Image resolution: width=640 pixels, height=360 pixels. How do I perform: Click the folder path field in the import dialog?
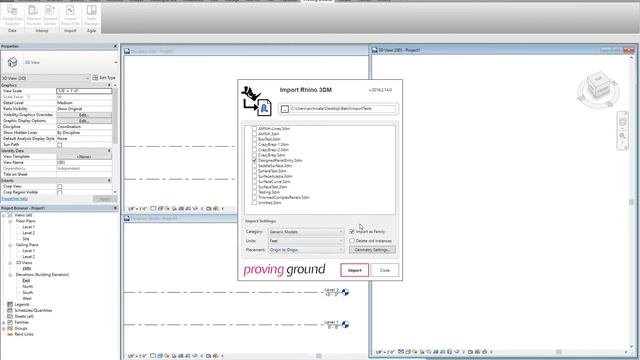[x=343, y=109]
